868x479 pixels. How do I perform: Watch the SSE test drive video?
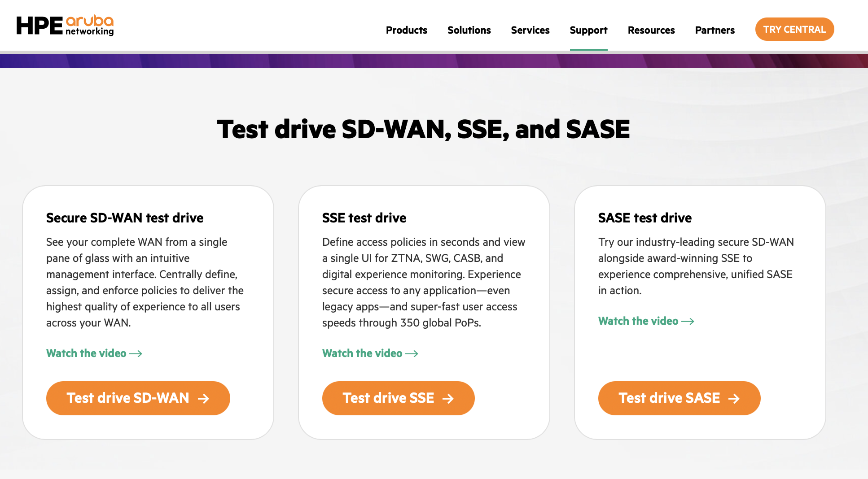click(363, 353)
